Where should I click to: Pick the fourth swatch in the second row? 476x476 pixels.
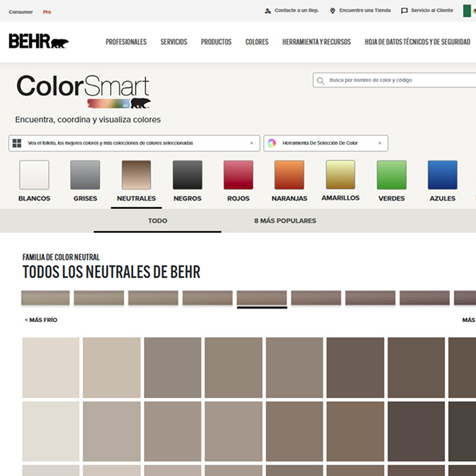point(233,432)
